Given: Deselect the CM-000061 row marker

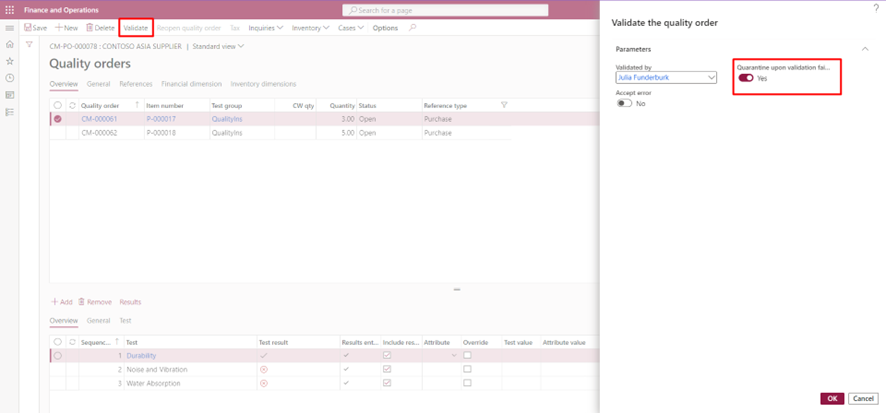Looking at the screenshot, I should point(58,119).
